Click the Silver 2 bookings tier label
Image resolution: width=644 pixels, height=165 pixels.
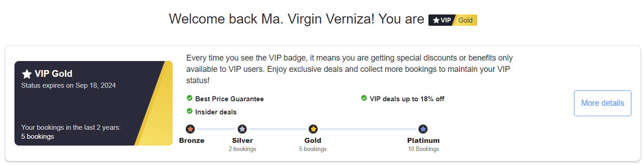[x=242, y=144]
